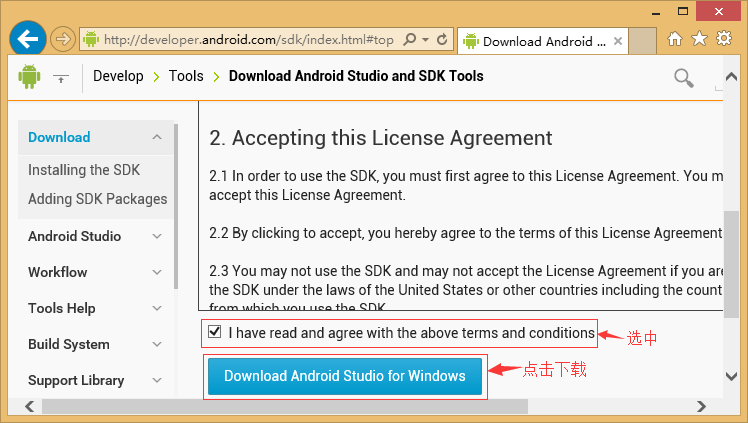Open Adding SDK Packages sidebar item

coord(98,199)
